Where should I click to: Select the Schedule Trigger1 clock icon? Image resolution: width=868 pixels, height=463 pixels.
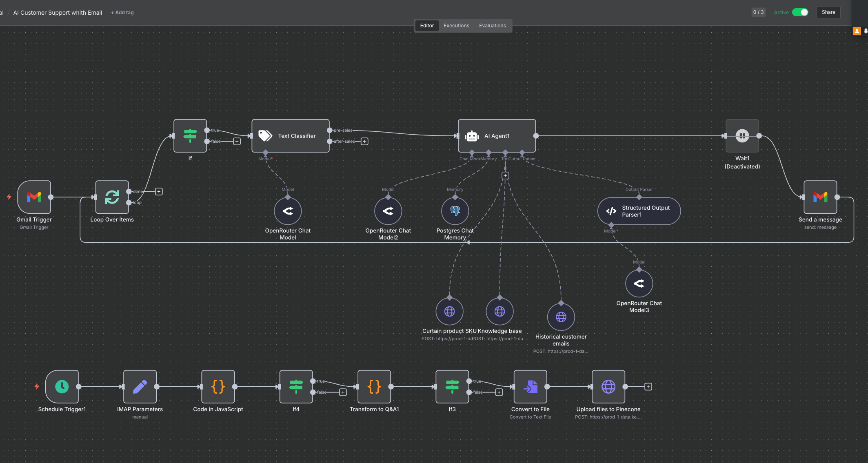pos(62,386)
